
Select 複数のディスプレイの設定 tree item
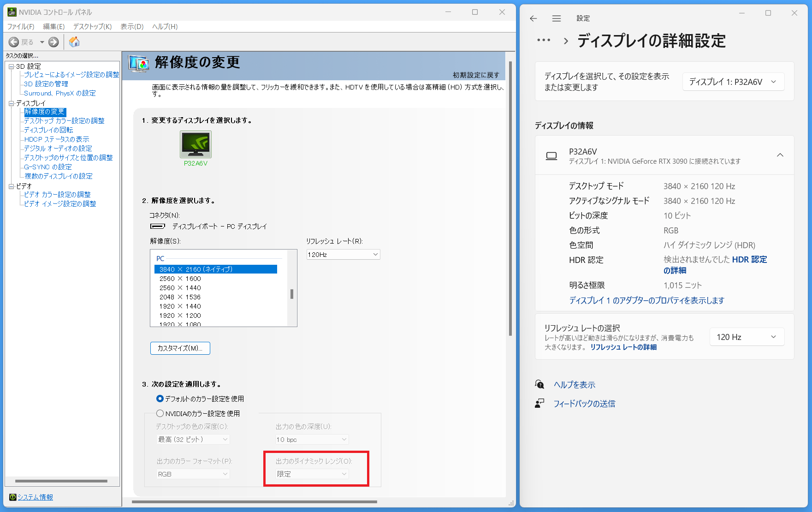coord(59,176)
